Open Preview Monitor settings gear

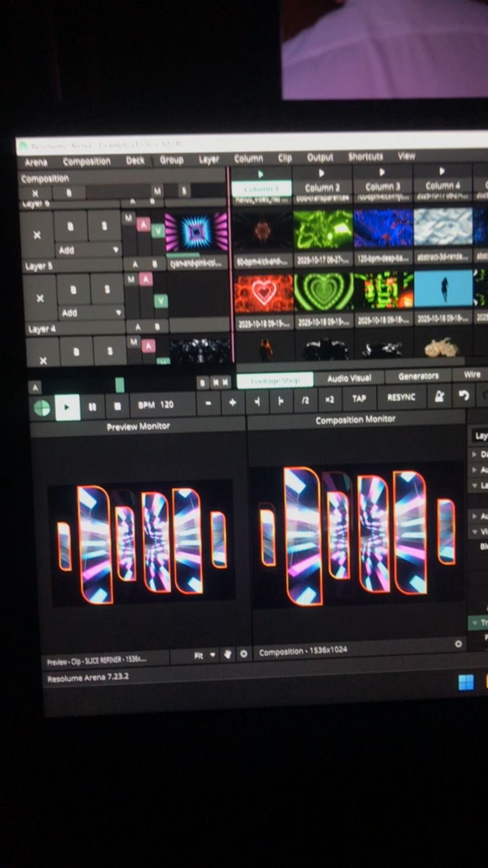click(243, 654)
